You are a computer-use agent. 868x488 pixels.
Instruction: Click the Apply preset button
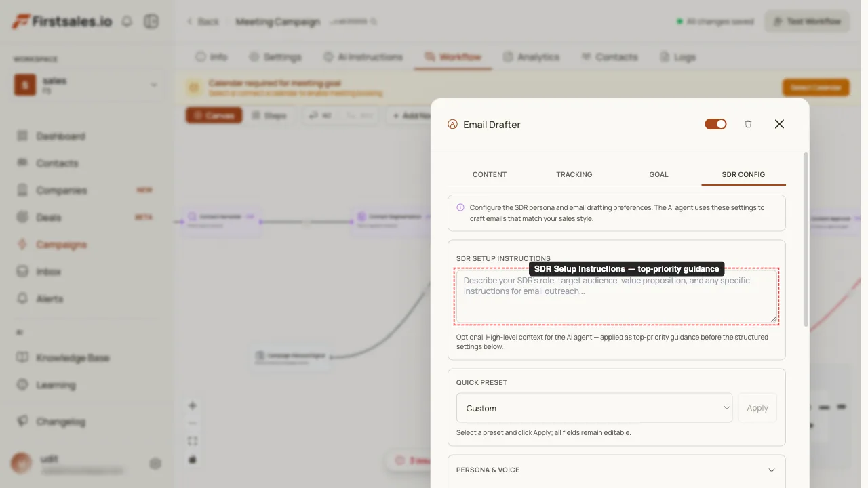757,408
